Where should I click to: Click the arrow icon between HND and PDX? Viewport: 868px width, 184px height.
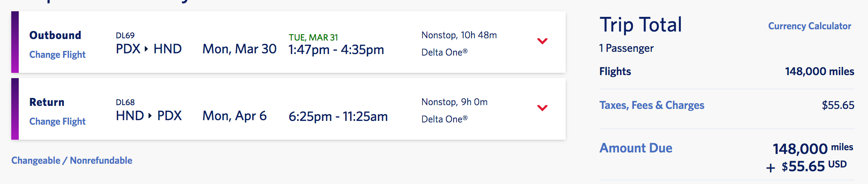point(150,116)
